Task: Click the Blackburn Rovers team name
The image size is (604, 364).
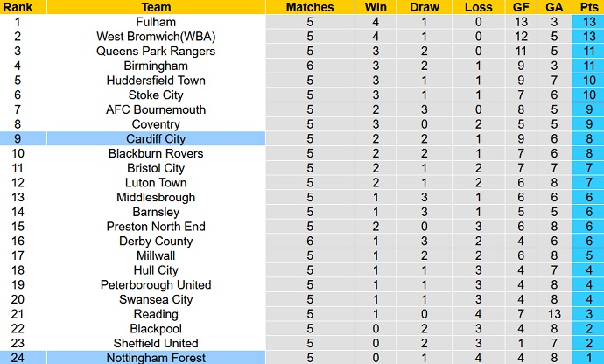Action: [156, 153]
